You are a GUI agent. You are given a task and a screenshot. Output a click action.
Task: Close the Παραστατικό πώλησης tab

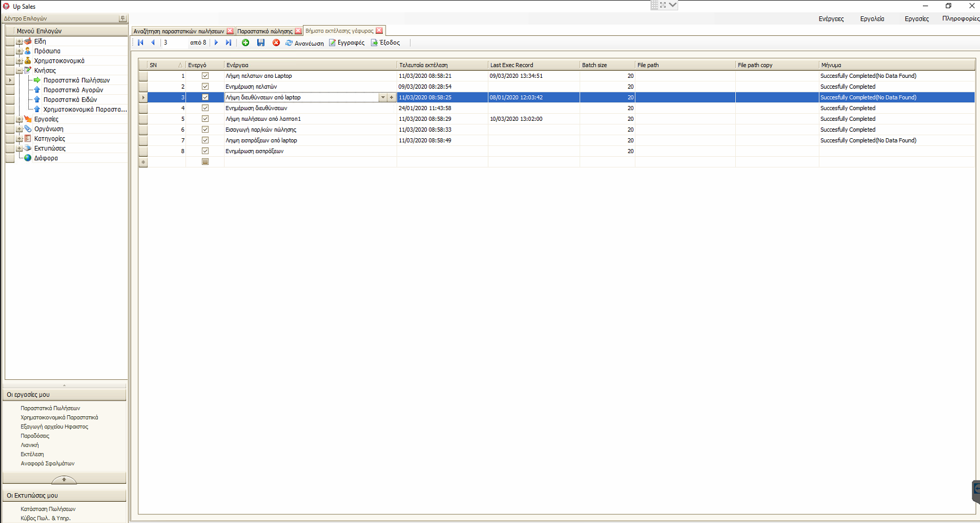coord(299,31)
